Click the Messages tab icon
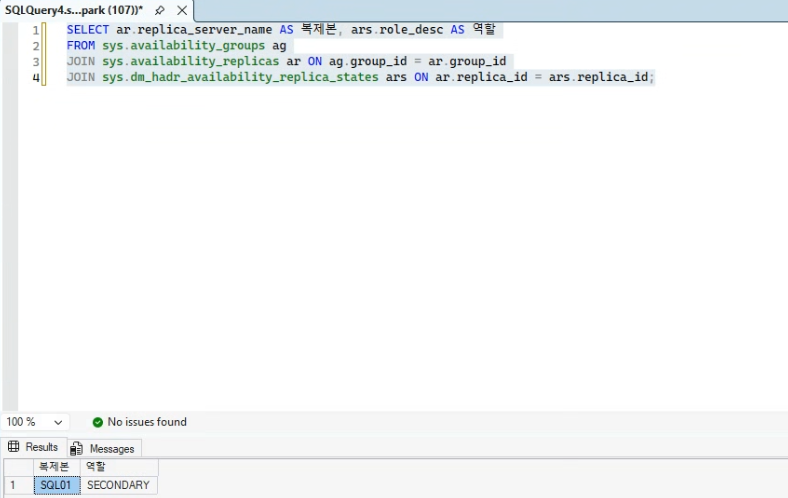 click(x=76, y=448)
